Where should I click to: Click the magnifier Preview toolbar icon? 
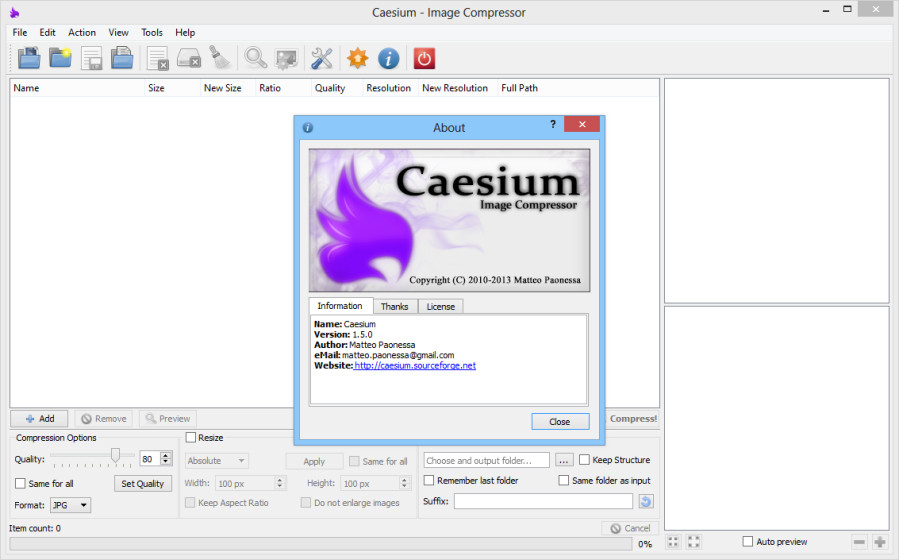255,58
